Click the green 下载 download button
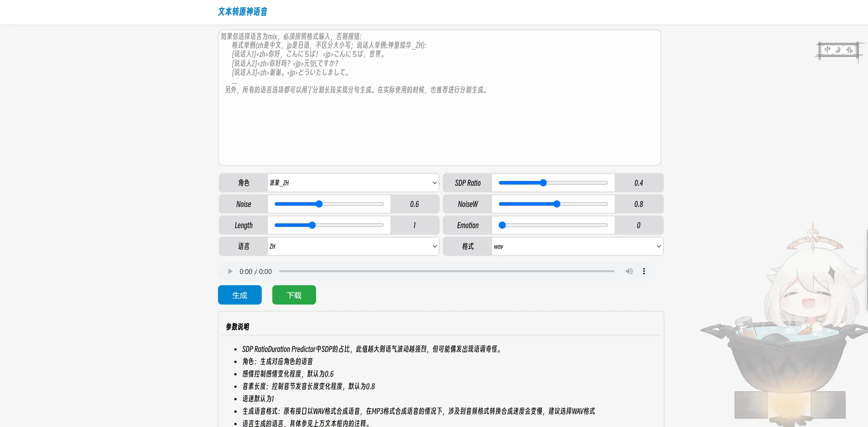The width and height of the screenshot is (868, 427). click(294, 295)
